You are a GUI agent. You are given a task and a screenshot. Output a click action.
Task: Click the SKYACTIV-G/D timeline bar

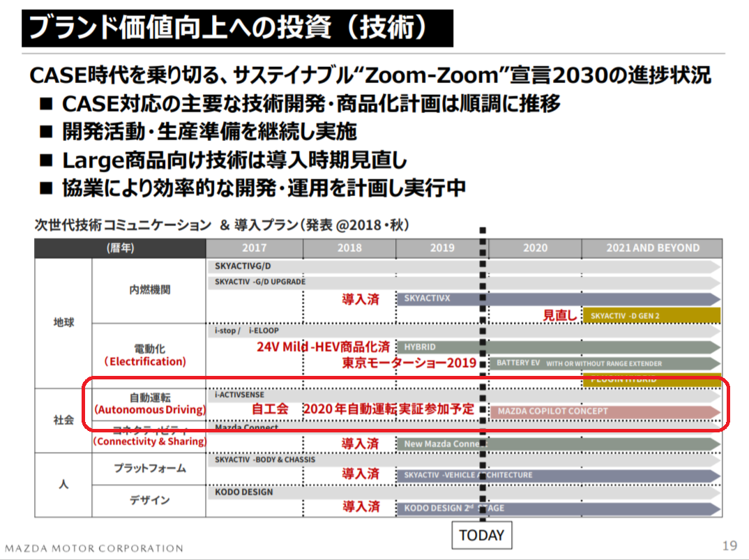coord(464,266)
